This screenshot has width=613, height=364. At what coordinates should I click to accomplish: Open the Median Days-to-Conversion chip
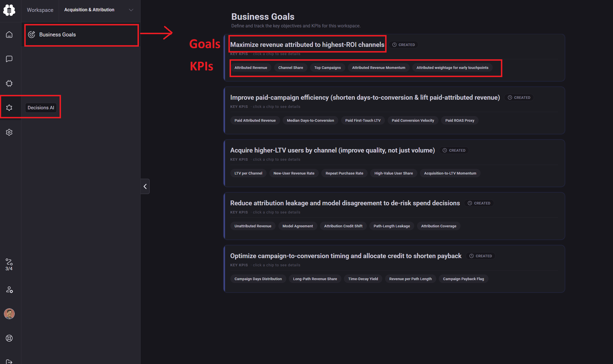310,120
